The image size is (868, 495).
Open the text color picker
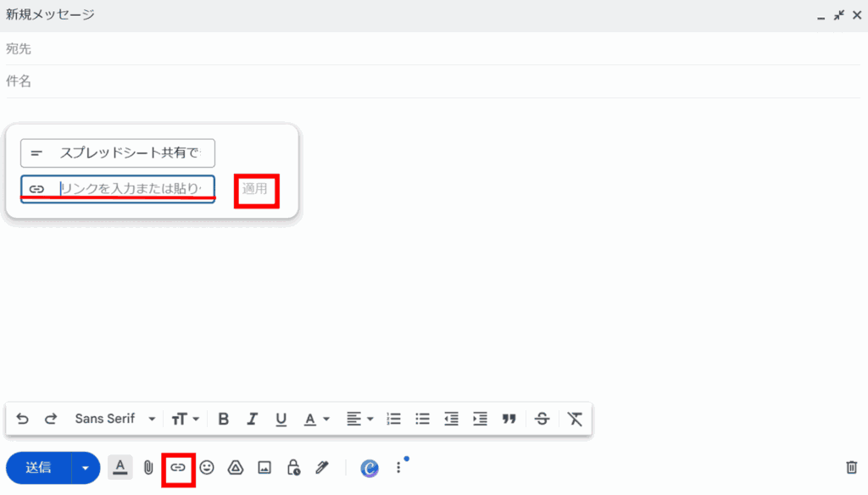315,419
